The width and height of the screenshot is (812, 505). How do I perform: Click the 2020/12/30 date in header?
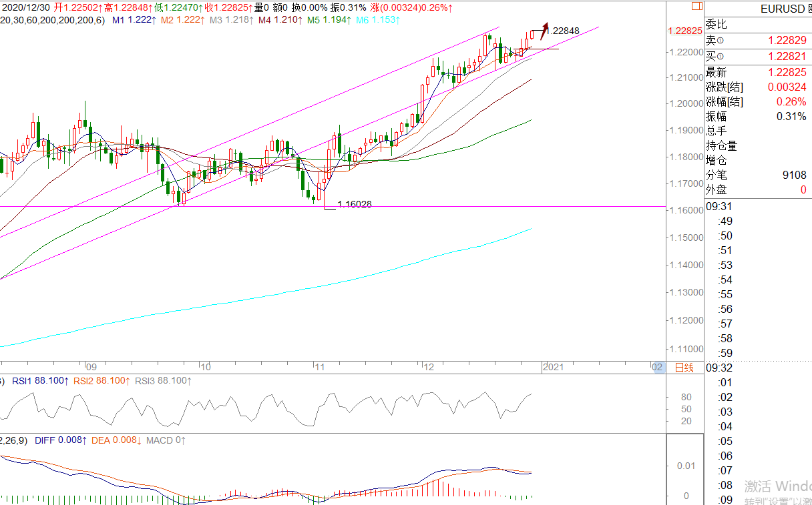(25, 7)
